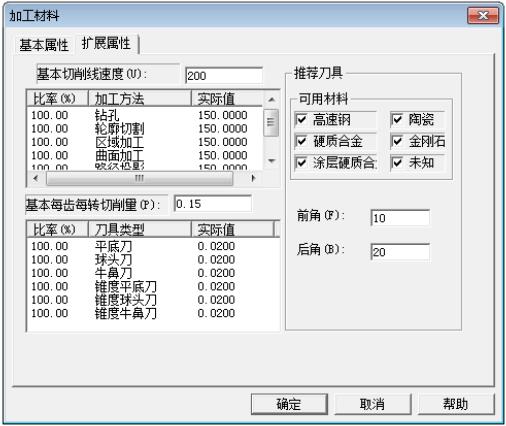Click the down arrow of the machining list scrollbar
Image resolution: width=506 pixels, height=426 pixels.
coord(271,161)
